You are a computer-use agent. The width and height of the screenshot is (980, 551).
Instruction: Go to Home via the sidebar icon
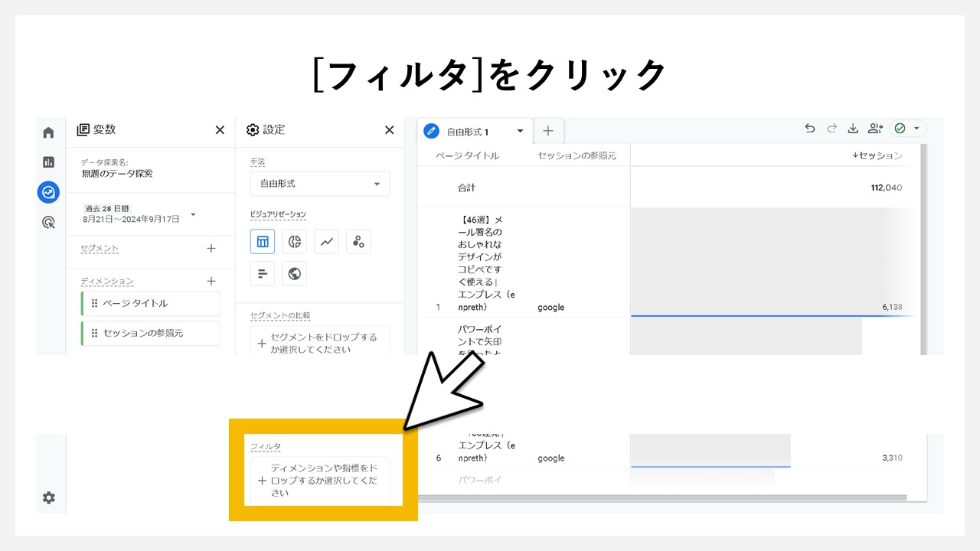(x=48, y=132)
